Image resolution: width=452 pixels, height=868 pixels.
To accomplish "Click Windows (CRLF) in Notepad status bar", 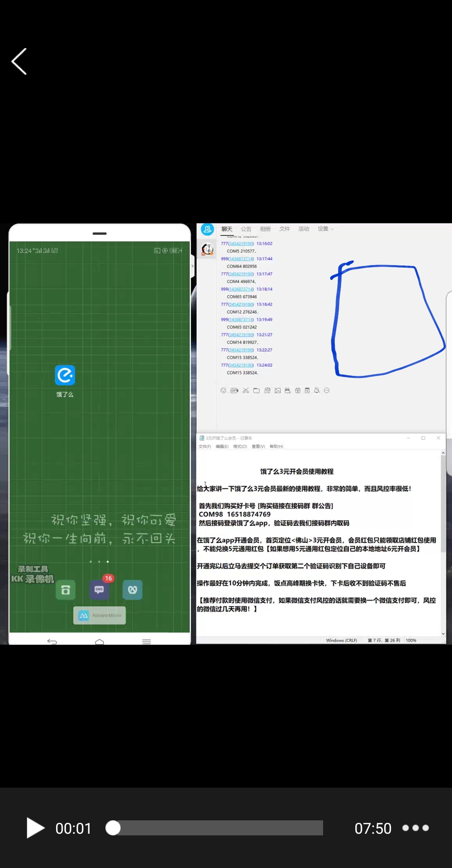I will tap(342, 640).
